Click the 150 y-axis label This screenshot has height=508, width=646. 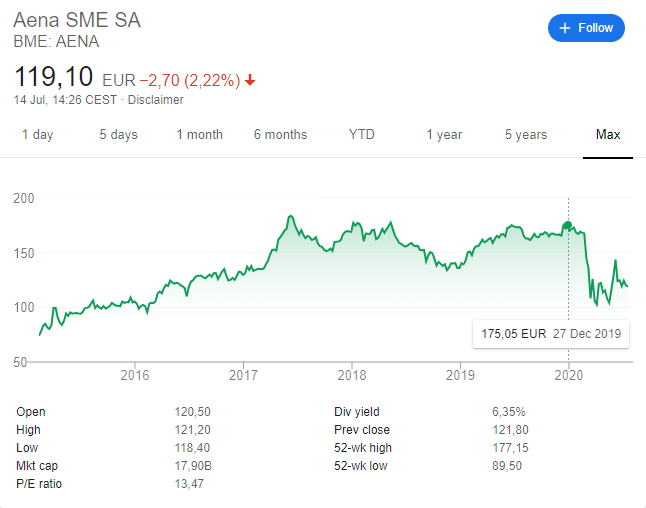tap(24, 253)
